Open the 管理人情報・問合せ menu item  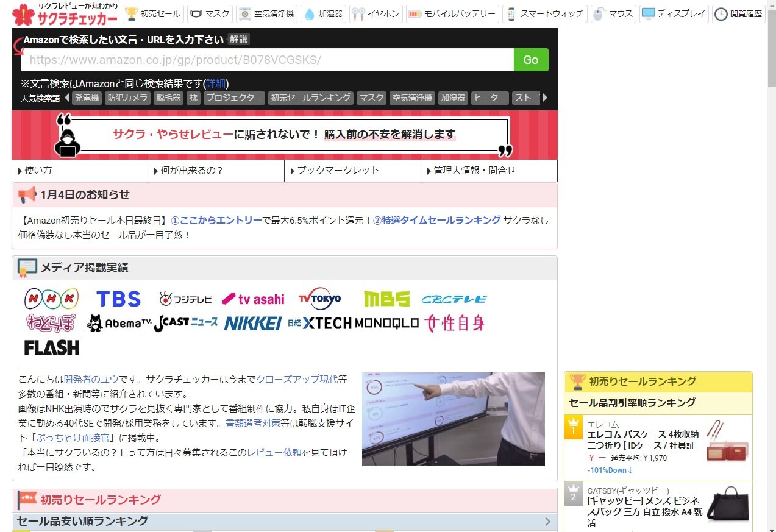click(489, 171)
